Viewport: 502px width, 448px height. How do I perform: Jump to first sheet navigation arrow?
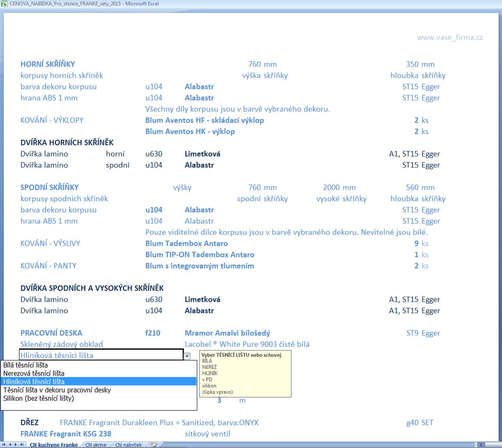tap(3, 445)
